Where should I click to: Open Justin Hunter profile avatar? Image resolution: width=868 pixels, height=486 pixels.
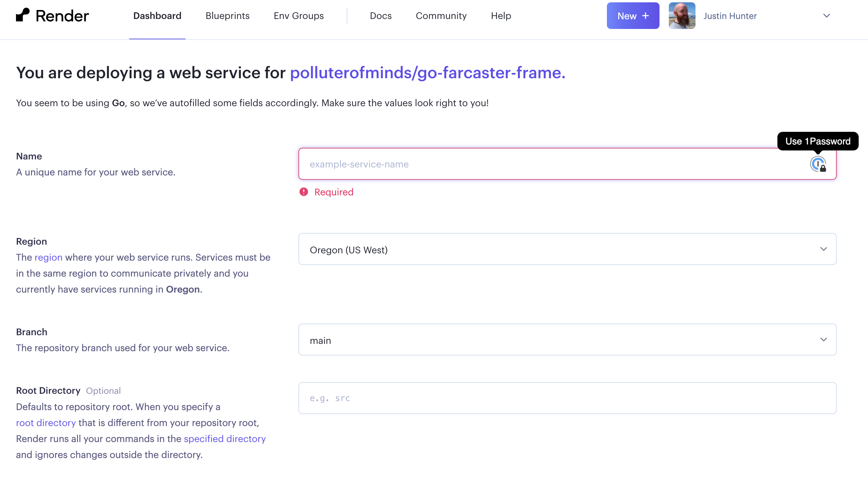coord(682,16)
